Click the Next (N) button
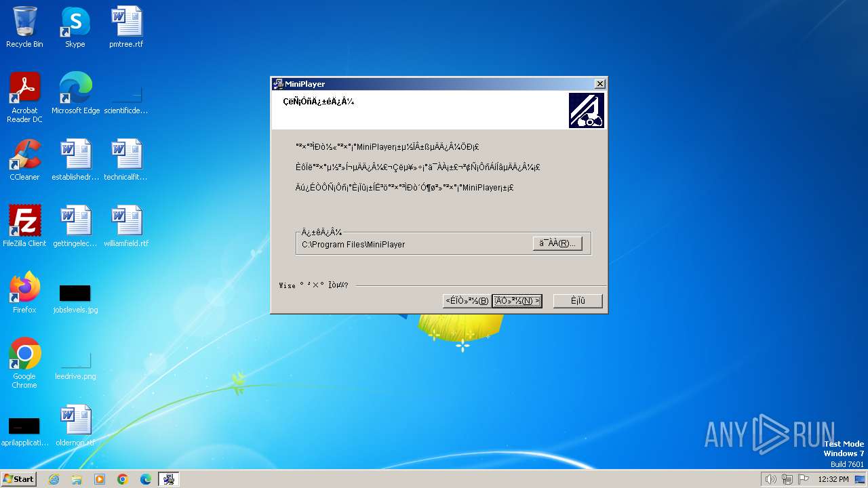The width and height of the screenshot is (868, 488). pos(517,301)
